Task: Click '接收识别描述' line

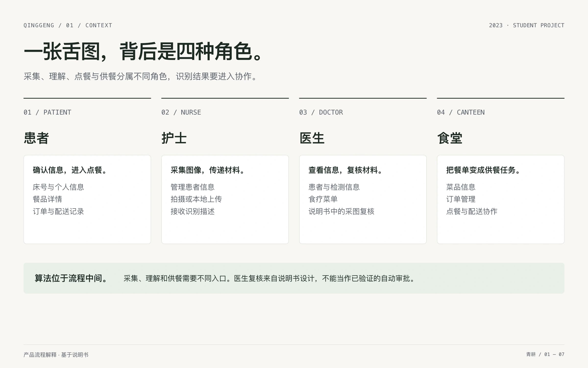Action: [x=193, y=211]
